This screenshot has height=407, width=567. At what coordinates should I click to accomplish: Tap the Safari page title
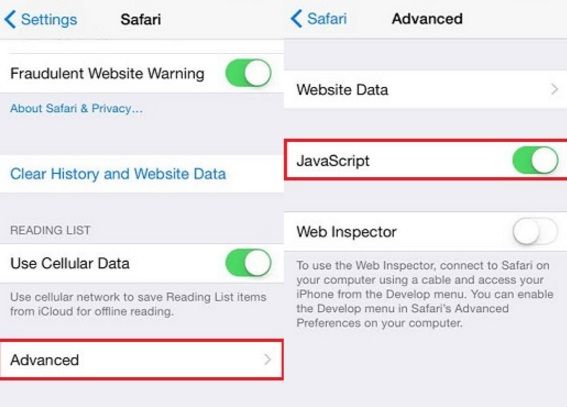tap(141, 20)
